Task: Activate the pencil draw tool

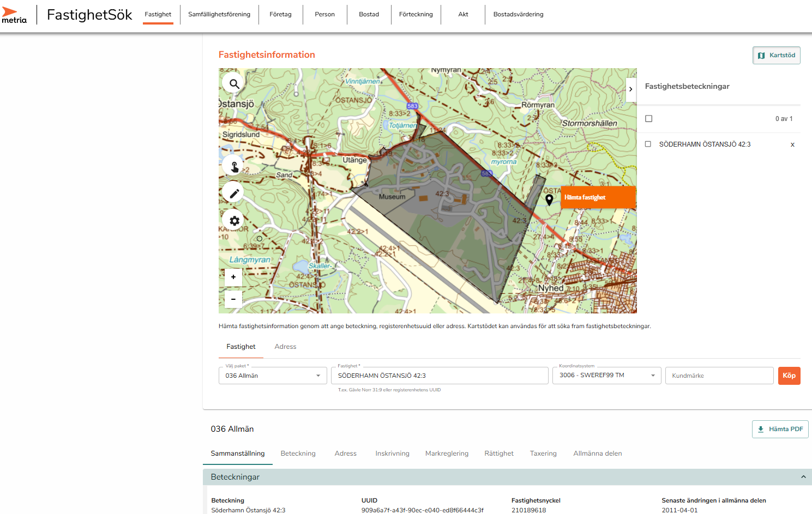Action: [x=234, y=193]
